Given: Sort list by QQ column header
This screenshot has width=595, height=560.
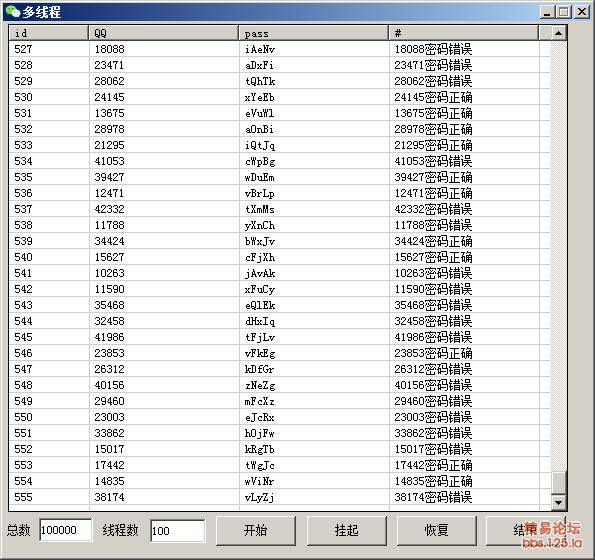Looking at the screenshot, I should (164, 33).
